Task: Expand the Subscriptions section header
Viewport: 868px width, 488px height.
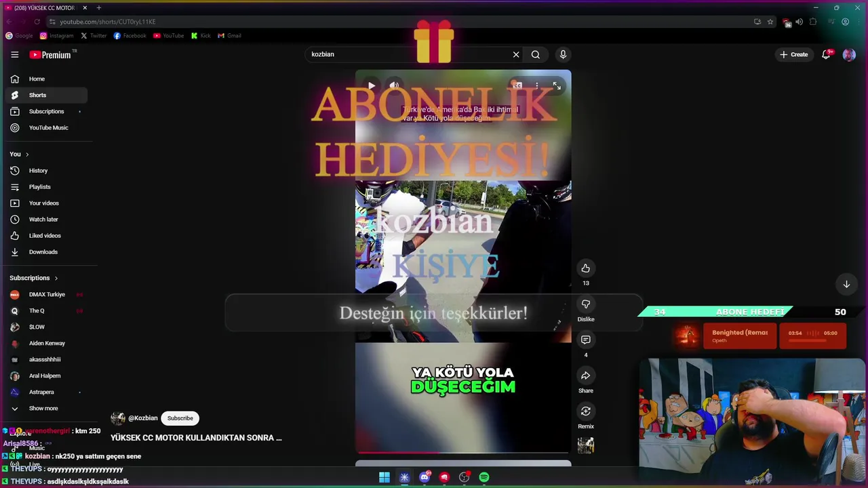Action: (x=33, y=278)
